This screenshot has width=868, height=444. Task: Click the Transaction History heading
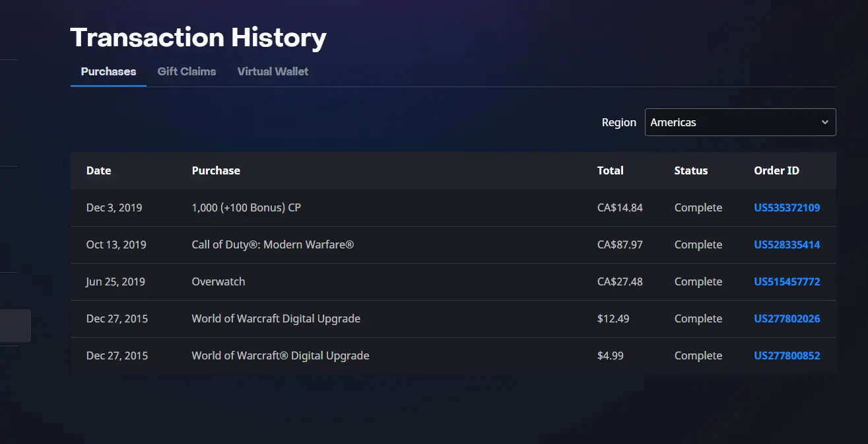coord(198,38)
